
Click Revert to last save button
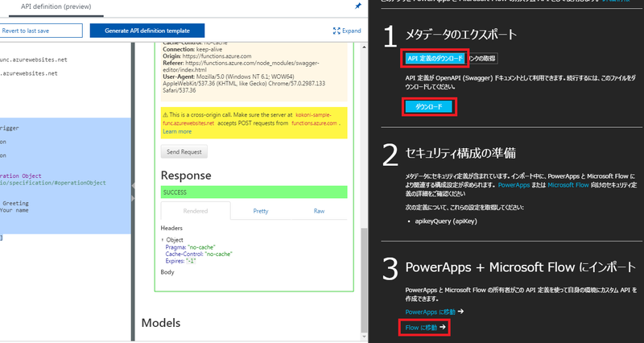[x=41, y=31]
